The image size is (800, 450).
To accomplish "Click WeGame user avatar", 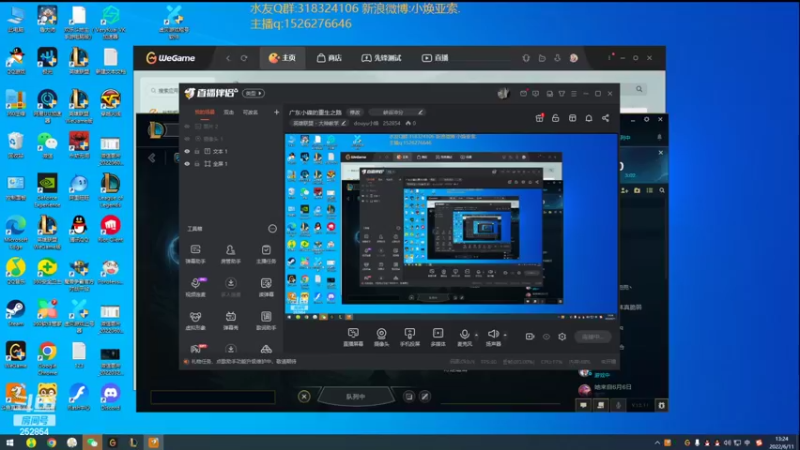I will tap(573, 58).
